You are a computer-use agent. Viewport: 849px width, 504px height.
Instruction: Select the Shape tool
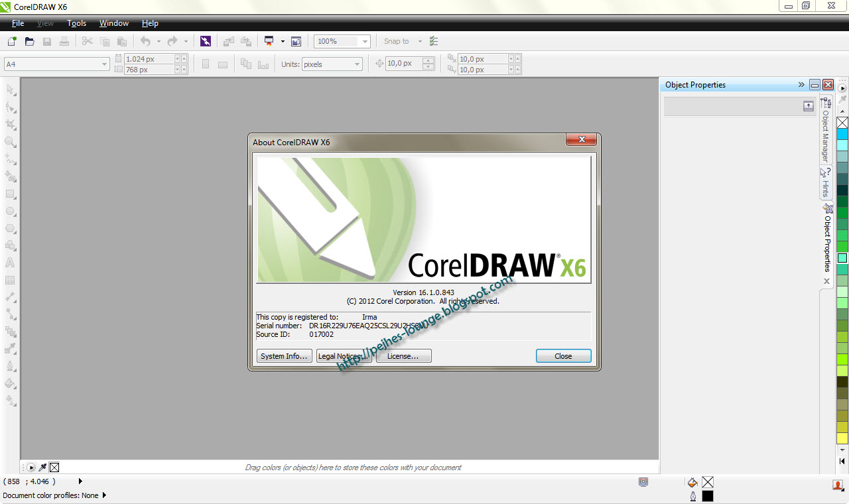11,107
